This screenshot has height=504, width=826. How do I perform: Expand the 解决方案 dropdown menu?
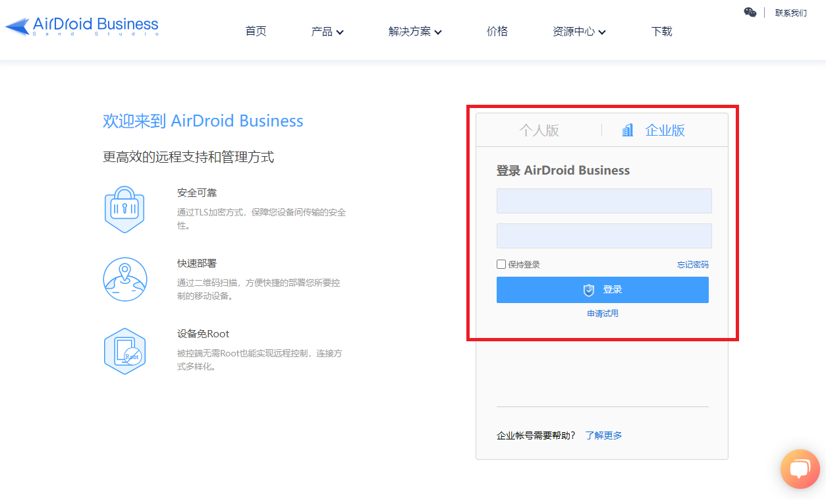[x=415, y=32]
